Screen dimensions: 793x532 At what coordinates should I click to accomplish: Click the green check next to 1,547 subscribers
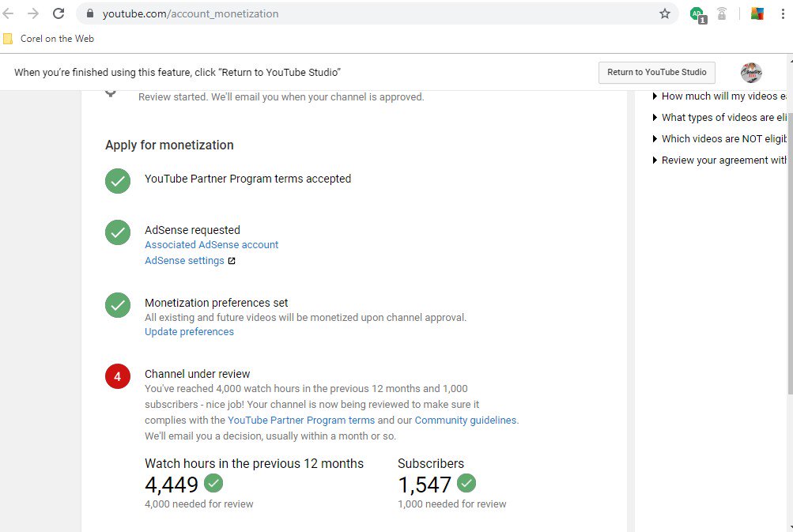pyautogui.click(x=466, y=483)
